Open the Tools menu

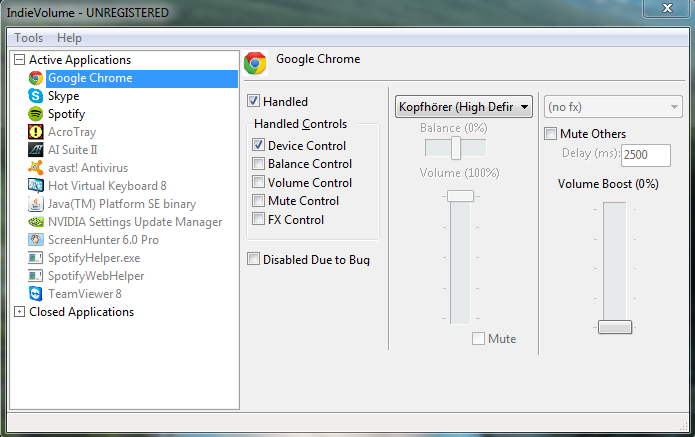pyautogui.click(x=28, y=38)
